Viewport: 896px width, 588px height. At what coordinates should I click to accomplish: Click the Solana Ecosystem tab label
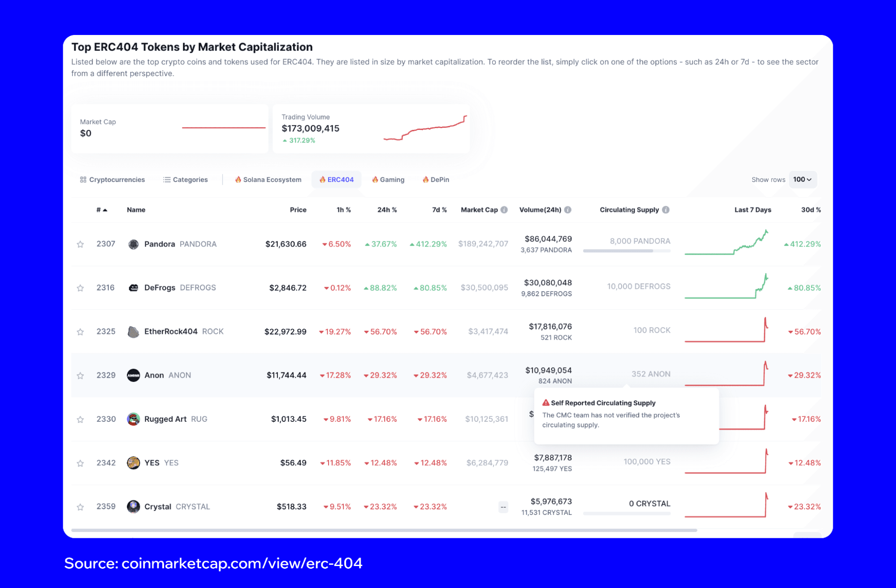click(272, 180)
